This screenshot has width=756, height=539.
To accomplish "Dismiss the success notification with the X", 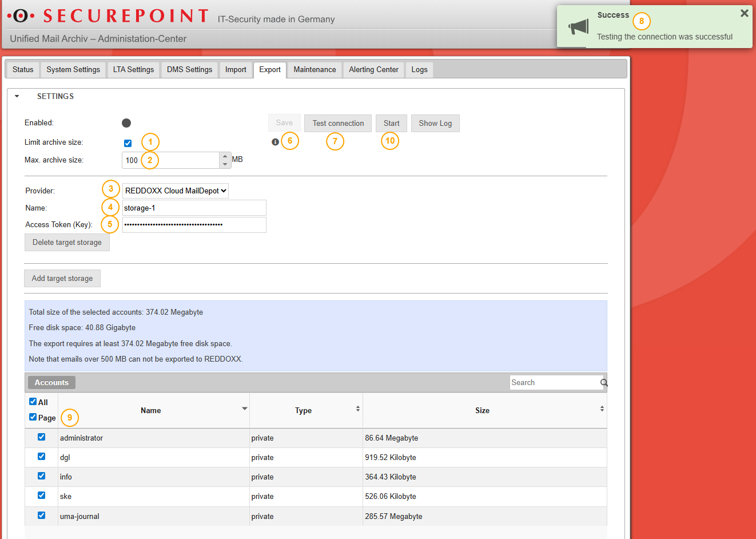I will [x=743, y=13].
